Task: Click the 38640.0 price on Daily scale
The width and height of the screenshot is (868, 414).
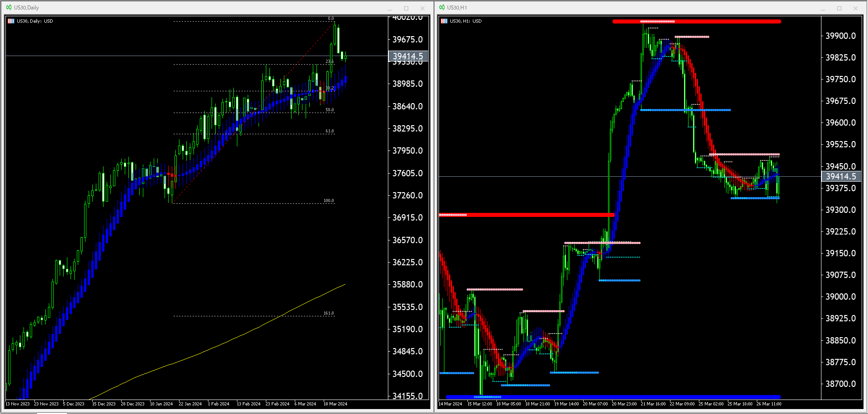Action: tap(407, 106)
